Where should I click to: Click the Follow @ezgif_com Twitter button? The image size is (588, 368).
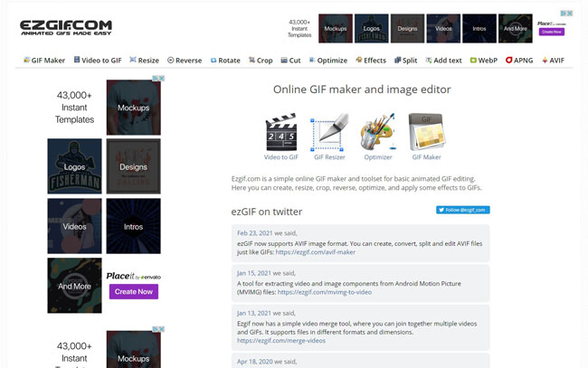[x=463, y=210]
